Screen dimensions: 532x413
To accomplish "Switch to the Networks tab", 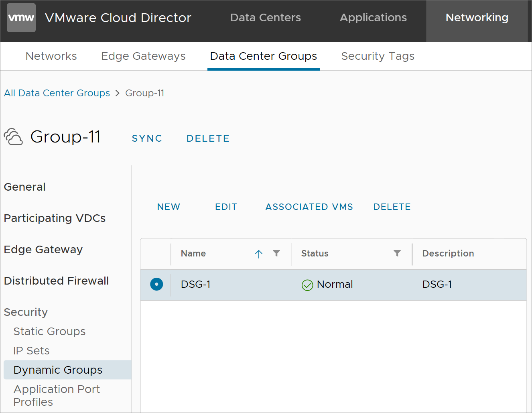I will tap(51, 56).
